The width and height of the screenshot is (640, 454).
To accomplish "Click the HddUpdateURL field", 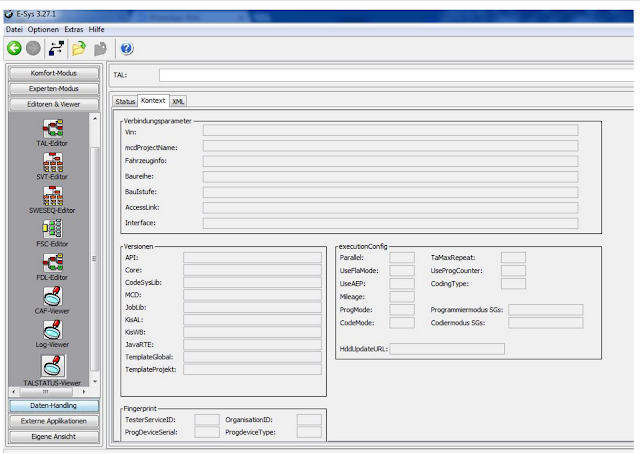I will click(447, 349).
